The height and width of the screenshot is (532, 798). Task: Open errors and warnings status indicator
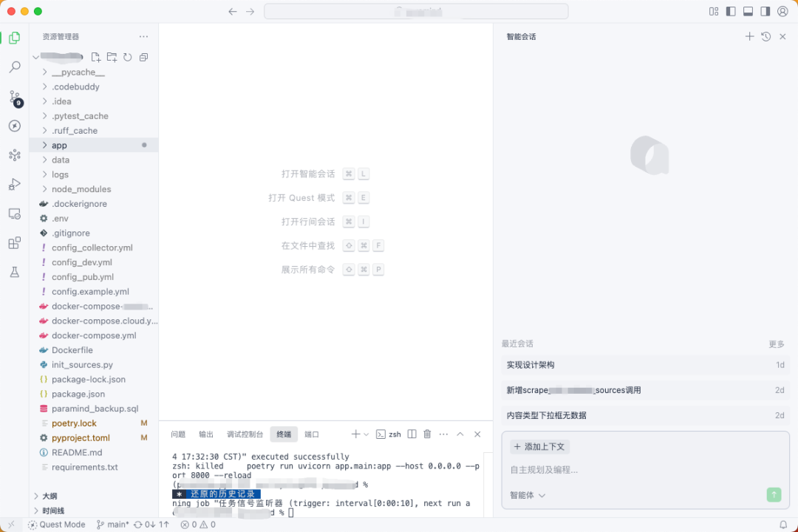point(198,525)
